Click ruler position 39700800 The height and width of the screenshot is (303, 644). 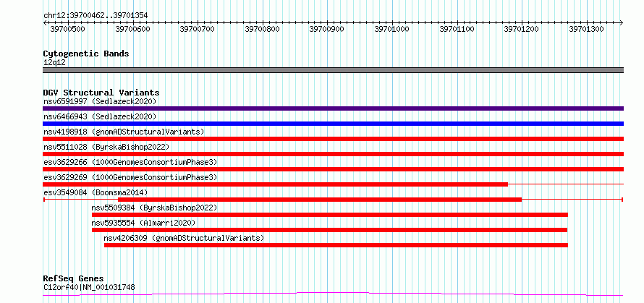[263, 29]
